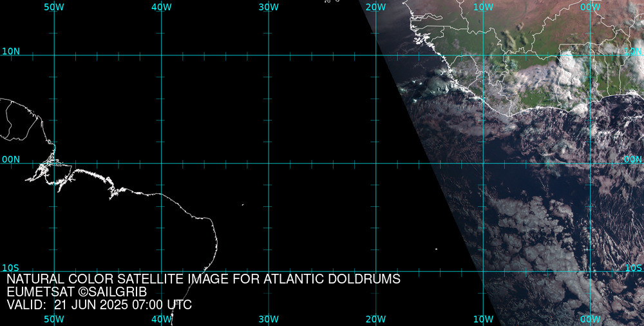Pick the 50W label along the top edge
Viewport: 644px width, 326px height.
[54, 7]
